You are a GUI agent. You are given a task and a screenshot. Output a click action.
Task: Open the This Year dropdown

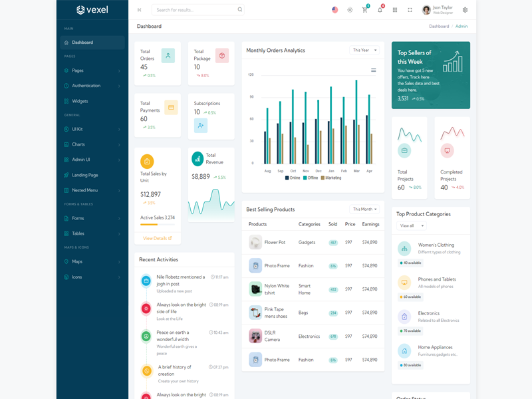click(x=364, y=51)
